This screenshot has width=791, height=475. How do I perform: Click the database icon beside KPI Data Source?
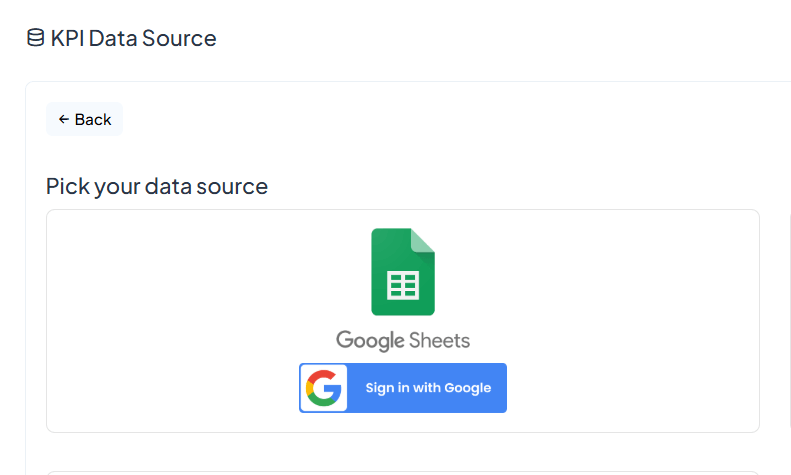click(x=35, y=38)
